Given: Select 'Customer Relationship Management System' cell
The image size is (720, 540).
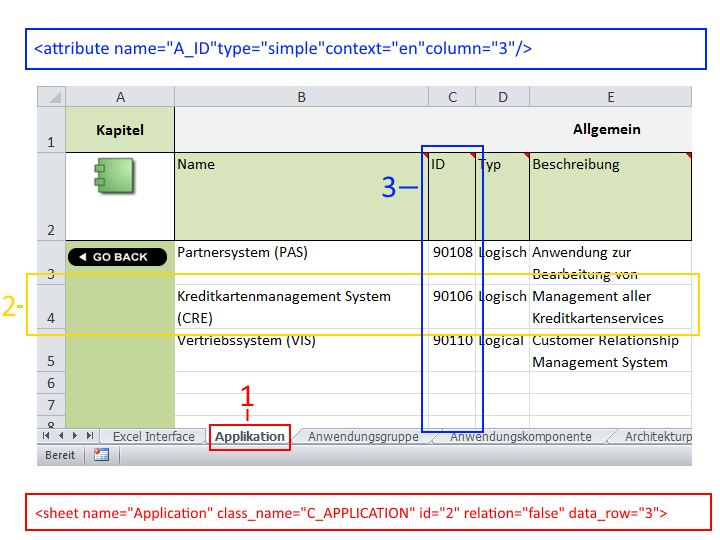Looking at the screenshot, I should tap(611, 351).
